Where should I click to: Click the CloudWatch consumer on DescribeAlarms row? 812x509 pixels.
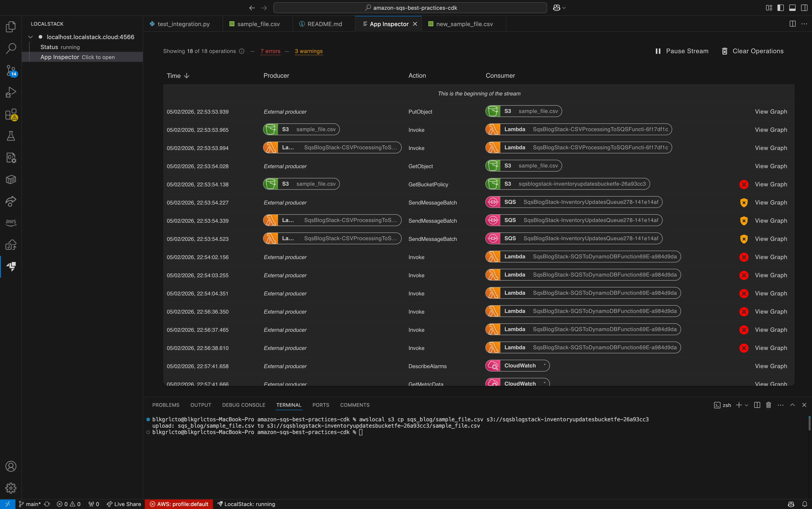pyautogui.click(x=517, y=366)
